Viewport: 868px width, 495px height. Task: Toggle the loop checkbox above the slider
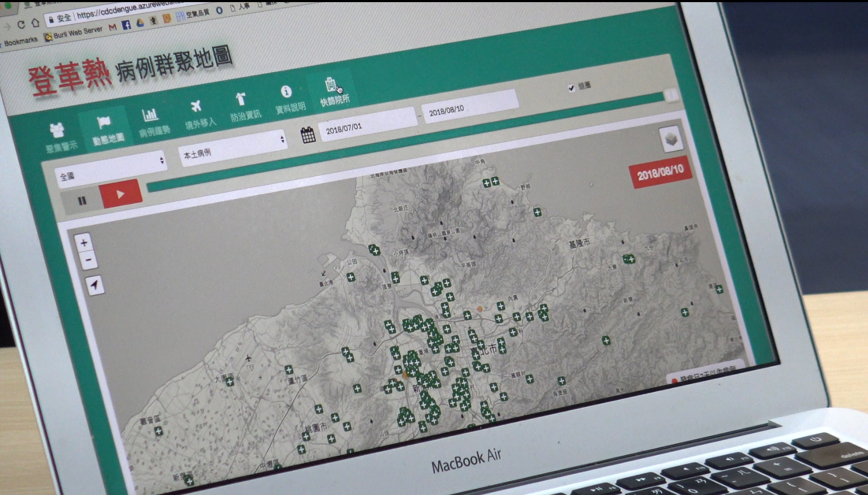571,88
